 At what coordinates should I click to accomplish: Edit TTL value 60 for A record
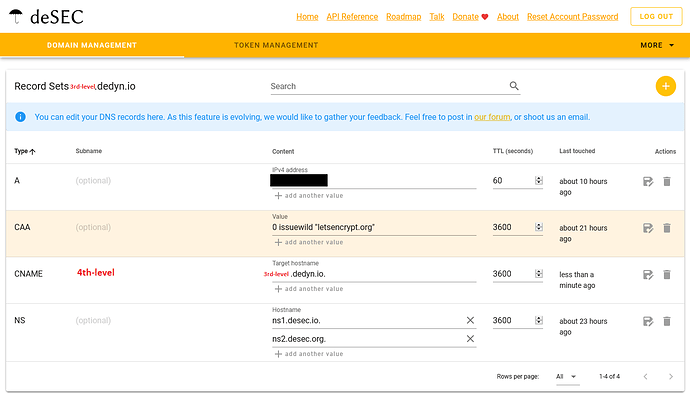(x=513, y=180)
